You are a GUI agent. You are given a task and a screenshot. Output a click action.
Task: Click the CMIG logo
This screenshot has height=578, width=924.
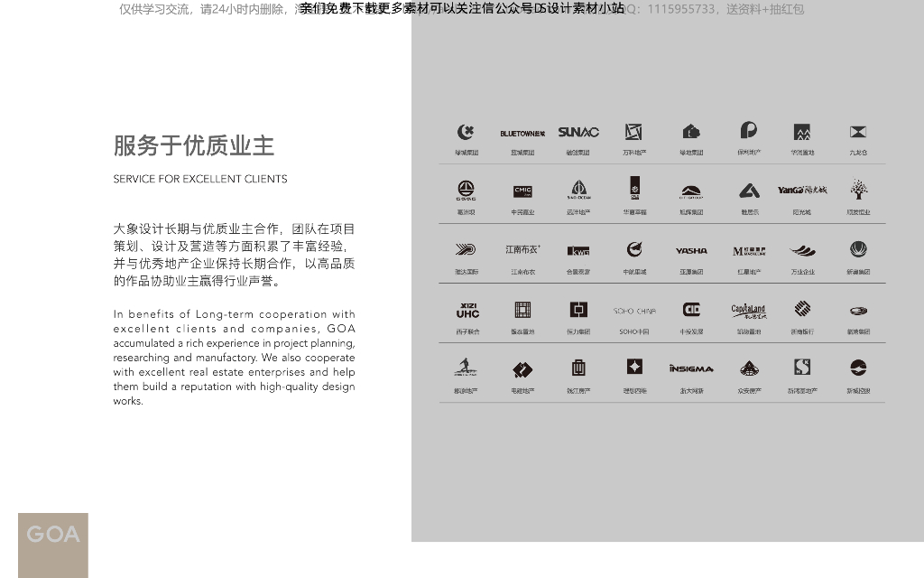point(522,191)
